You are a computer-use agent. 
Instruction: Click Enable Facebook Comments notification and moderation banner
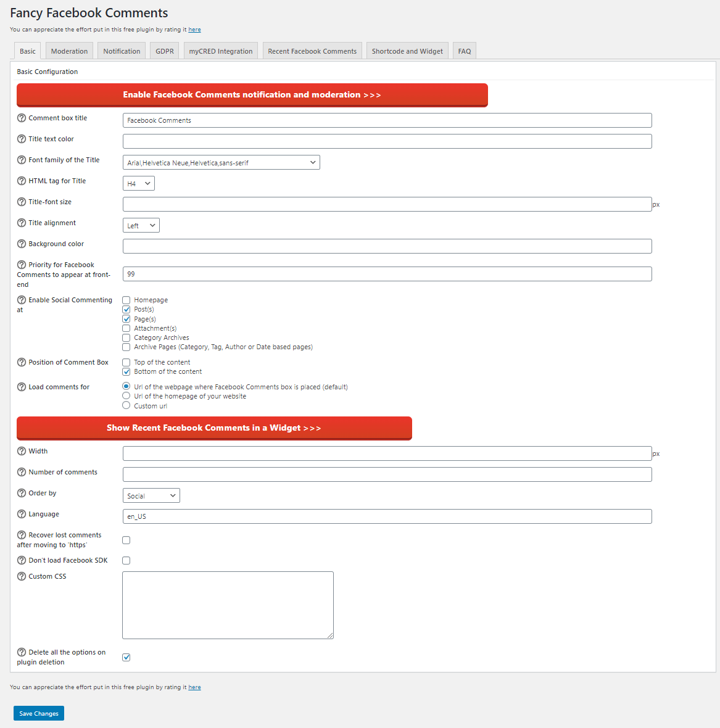(252, 95)
